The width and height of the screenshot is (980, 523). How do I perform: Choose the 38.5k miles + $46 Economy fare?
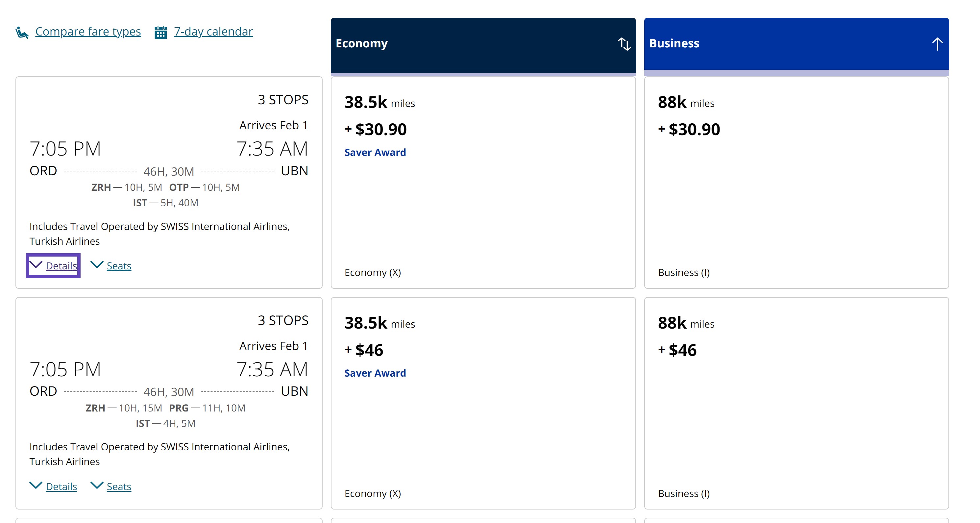(483, 404)
